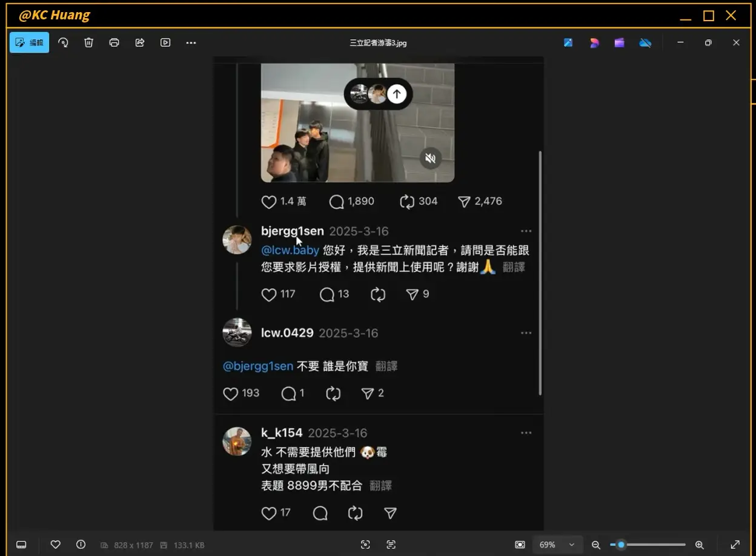The width and height of the screenshot is (756, 556).
Task: Click the bjergg1sen username
Action: tap(293, 231)
